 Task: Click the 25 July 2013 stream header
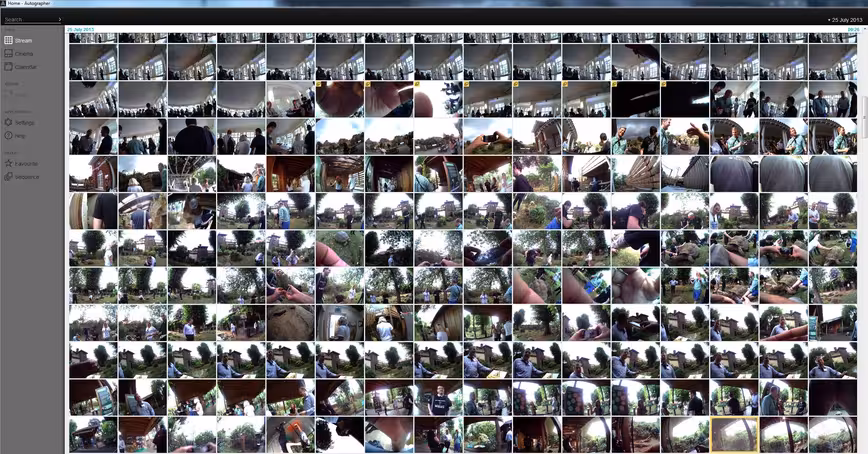pos(81,29)
